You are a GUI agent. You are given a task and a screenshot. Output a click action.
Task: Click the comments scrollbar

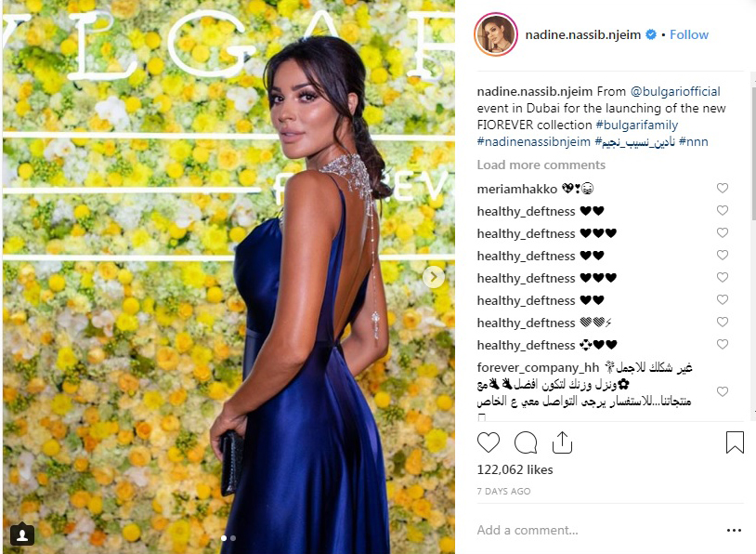coord(753,150)
